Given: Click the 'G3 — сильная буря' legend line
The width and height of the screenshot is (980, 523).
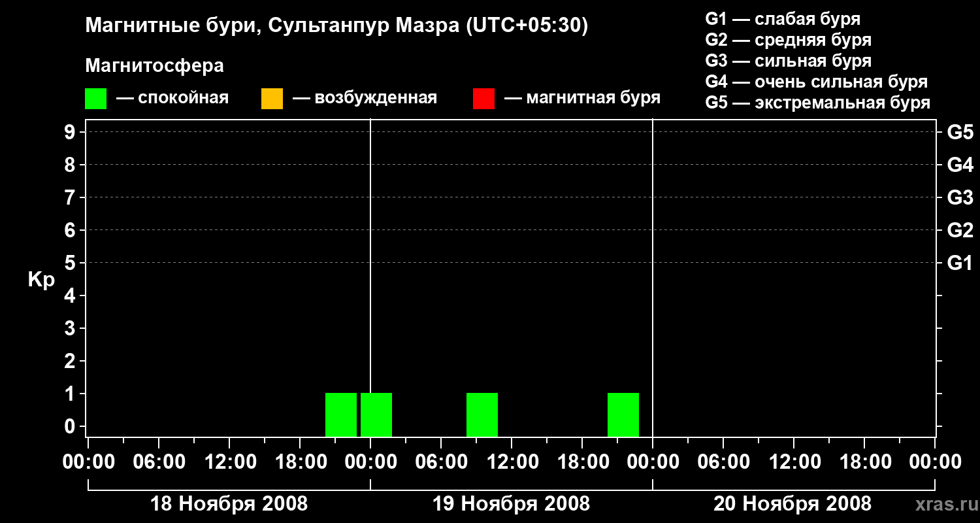Looking at the screenshot, I should click(788, 61).
